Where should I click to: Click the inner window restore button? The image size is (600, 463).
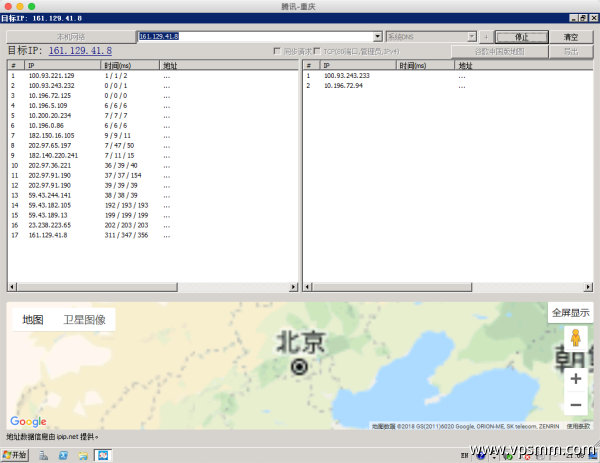583,18
